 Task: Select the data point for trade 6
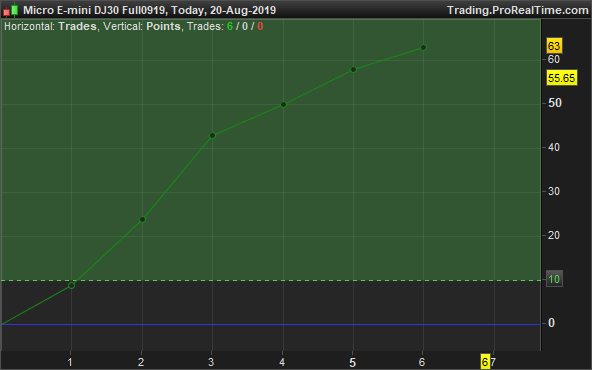pyautogui.click(x=424, y=48)
